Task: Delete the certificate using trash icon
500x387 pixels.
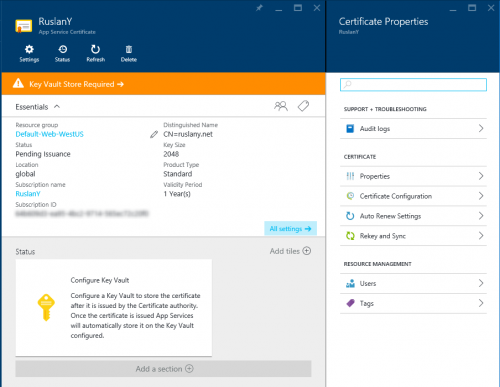Action: point(129,49)
